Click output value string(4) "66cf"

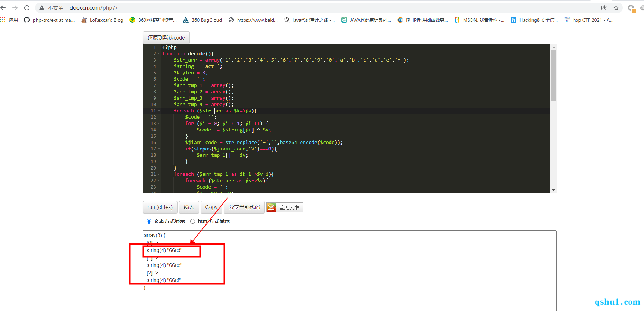164,280
